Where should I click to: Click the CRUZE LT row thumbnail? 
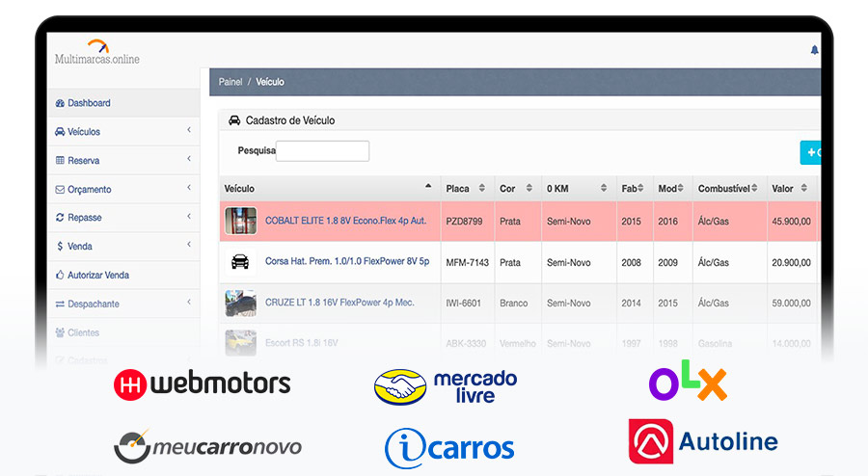(241, 303)
